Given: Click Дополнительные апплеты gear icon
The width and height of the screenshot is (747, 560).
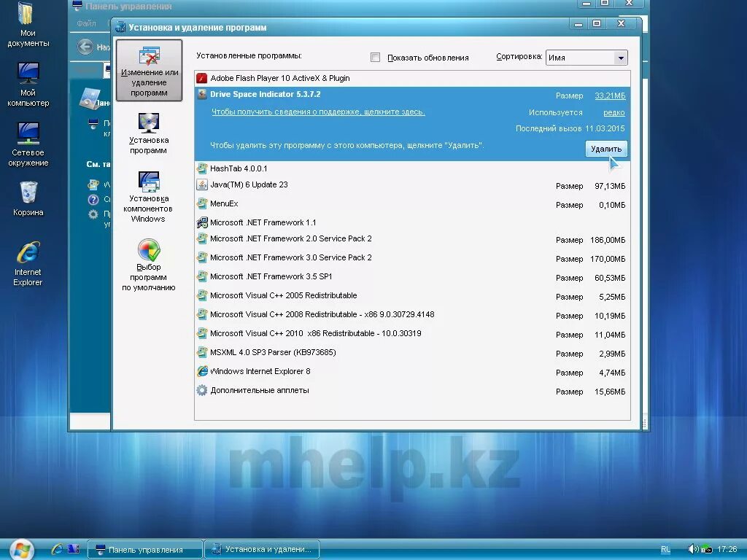Looking at the screenshot, I should point(202,390).
